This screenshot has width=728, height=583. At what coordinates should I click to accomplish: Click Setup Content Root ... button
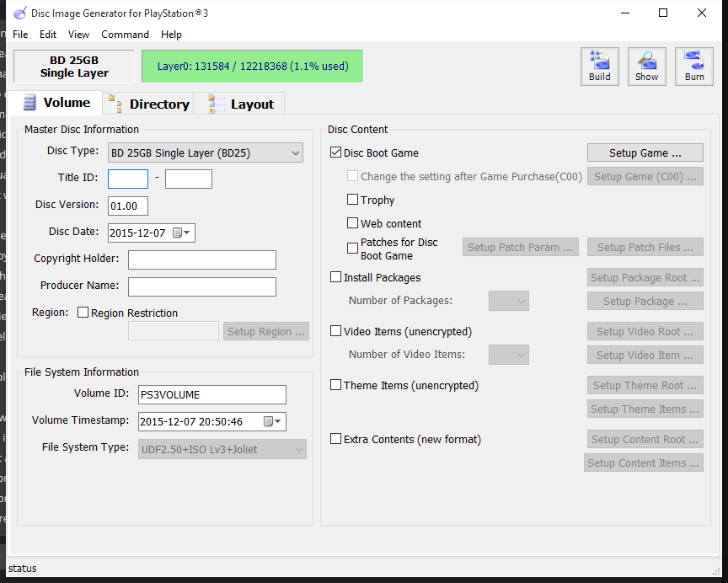[x=645, y=439]
